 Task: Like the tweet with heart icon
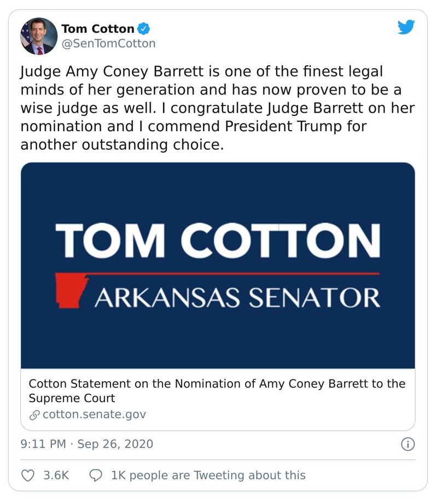27,475
